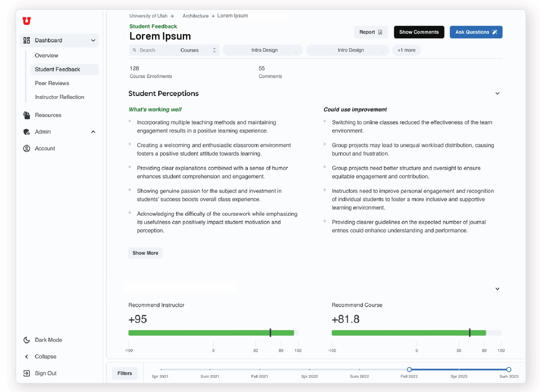Go to Peer Reviews

pos(52,83)
